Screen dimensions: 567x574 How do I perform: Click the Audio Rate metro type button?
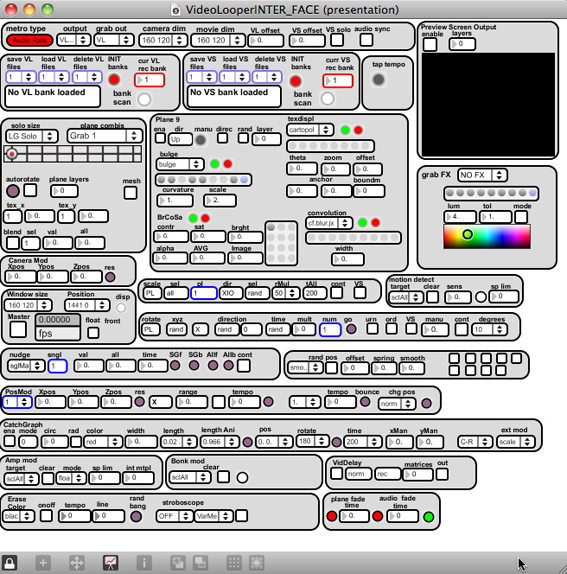click(x=30, y=40)
